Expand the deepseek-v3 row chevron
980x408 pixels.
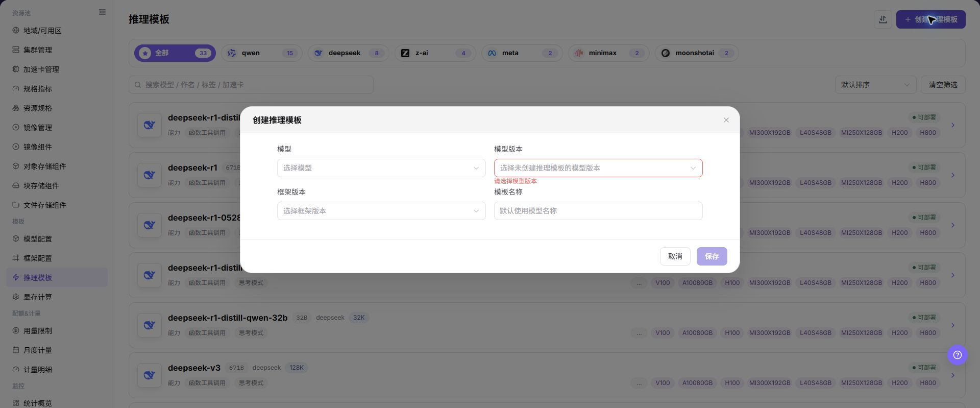(953, 375)
